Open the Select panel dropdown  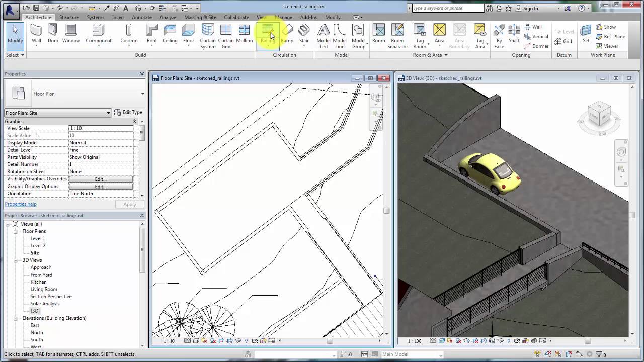15,55
